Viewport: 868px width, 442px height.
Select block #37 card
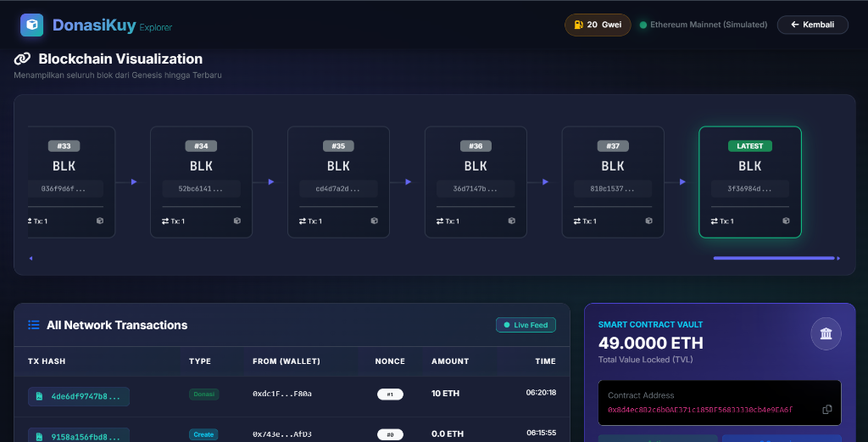(x=613, y=182)
